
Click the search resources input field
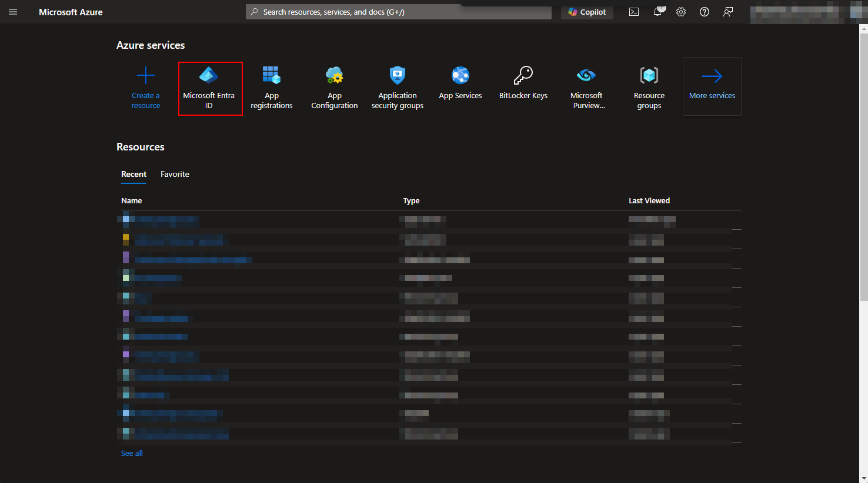(400, 12)
